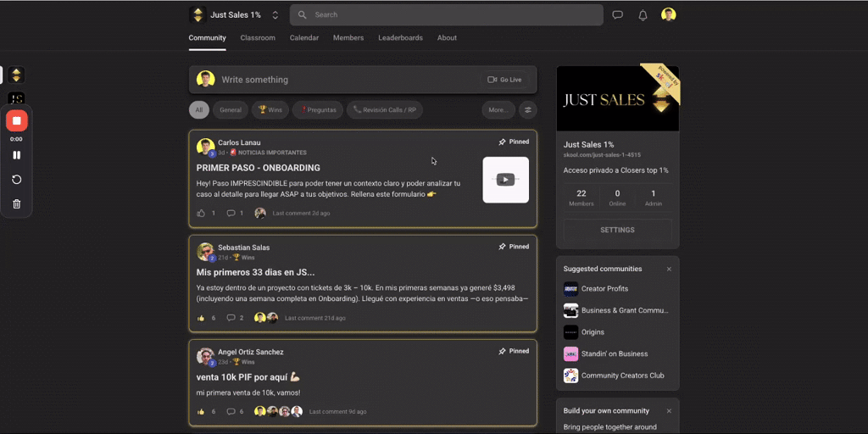Click the Just Sales 1% logo in header
The image size is (868, 434).
point(198,15)
